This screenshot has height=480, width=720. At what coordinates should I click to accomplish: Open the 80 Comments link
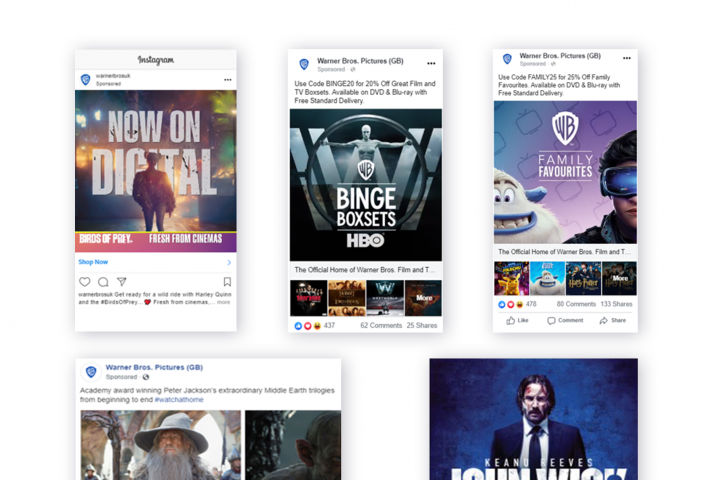click(x=576, y=304)
